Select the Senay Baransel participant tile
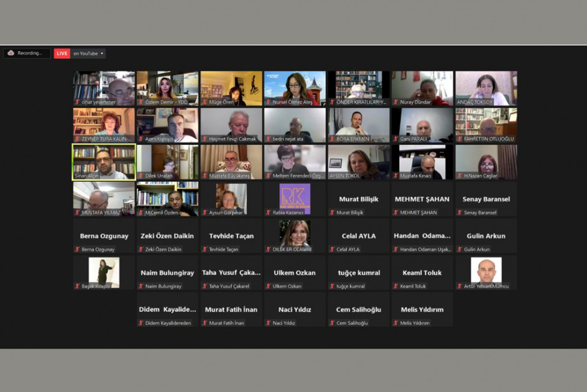This screenshot has height=392, width=587. pyautogui.click(x=486, y=199)
